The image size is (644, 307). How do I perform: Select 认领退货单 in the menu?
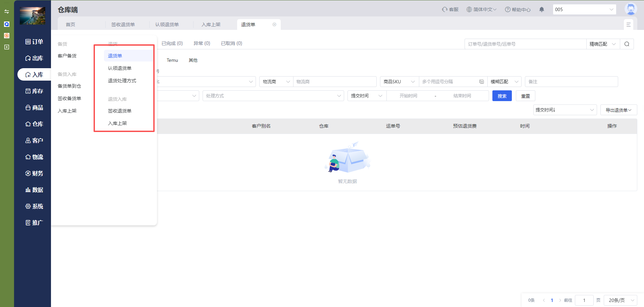[x=120, y=68]
